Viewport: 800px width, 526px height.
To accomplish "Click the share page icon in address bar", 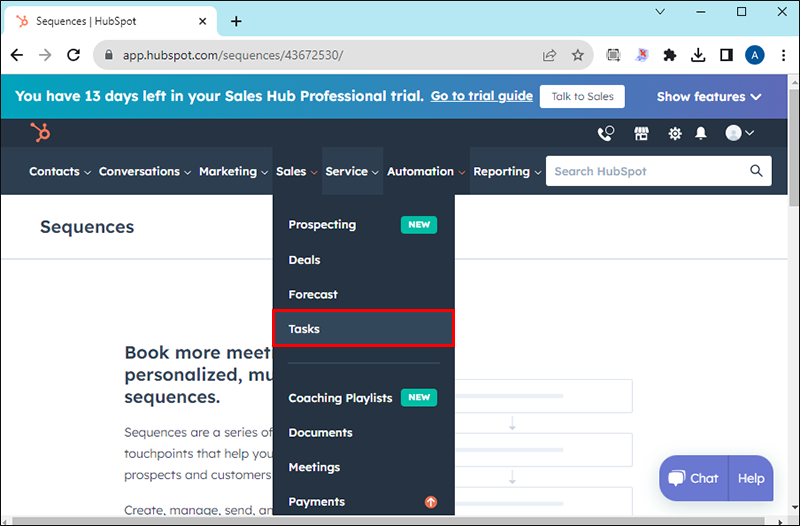I will tap(549, 55).
